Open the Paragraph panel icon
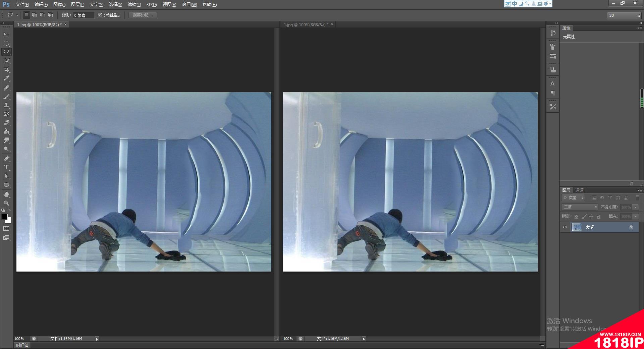The height and width of the screenshot is (349, 644). coord(553,93)
